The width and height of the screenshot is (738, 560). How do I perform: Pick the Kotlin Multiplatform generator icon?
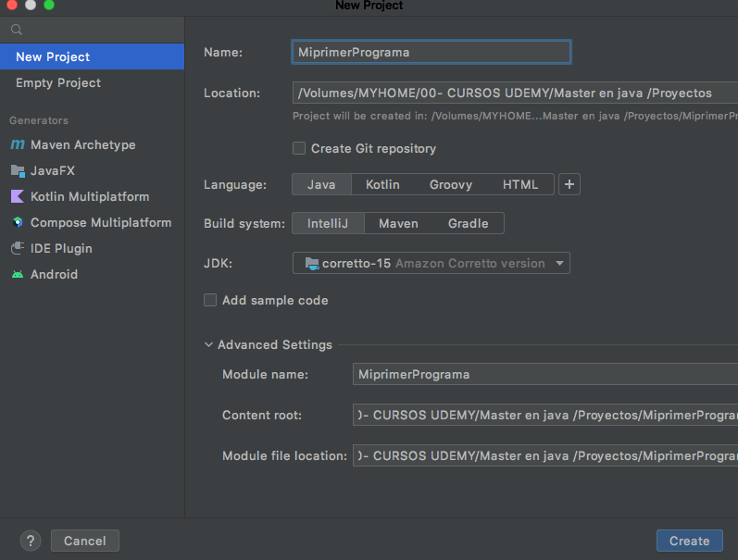click(x=18, y=197)
